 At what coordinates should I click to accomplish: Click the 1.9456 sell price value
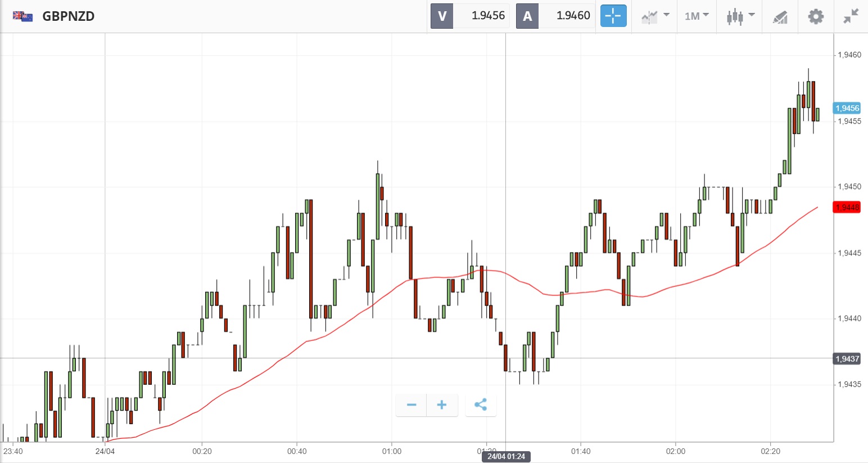(488, 16)
